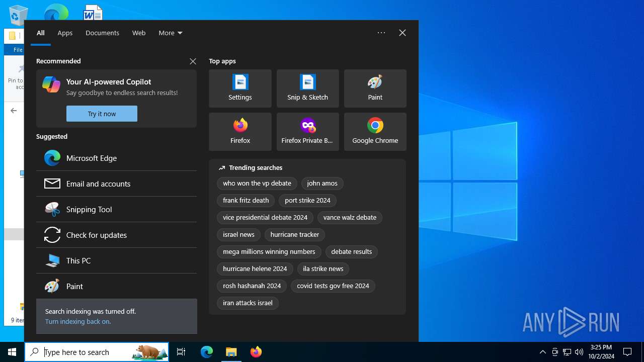
Task: Select hurricane helene 2024 chip
Action: click(x=255, y=269)
